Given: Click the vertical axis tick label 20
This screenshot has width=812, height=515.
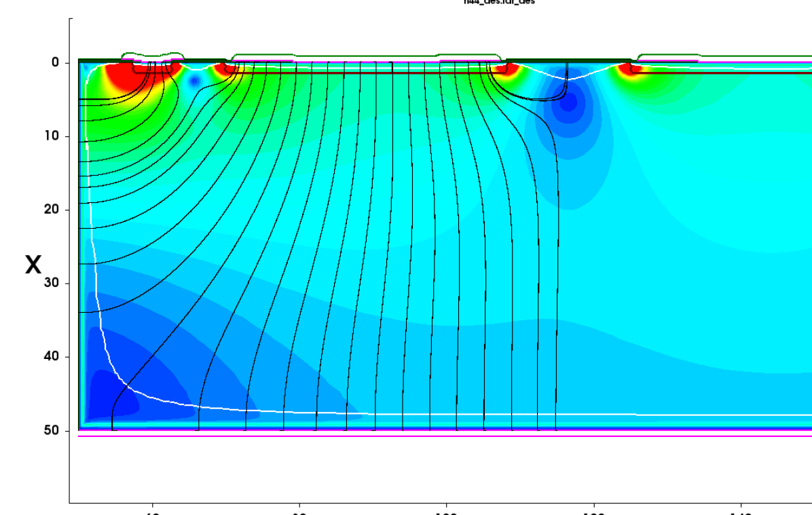Looking at the screenshot, I should [x=52, y=209].
